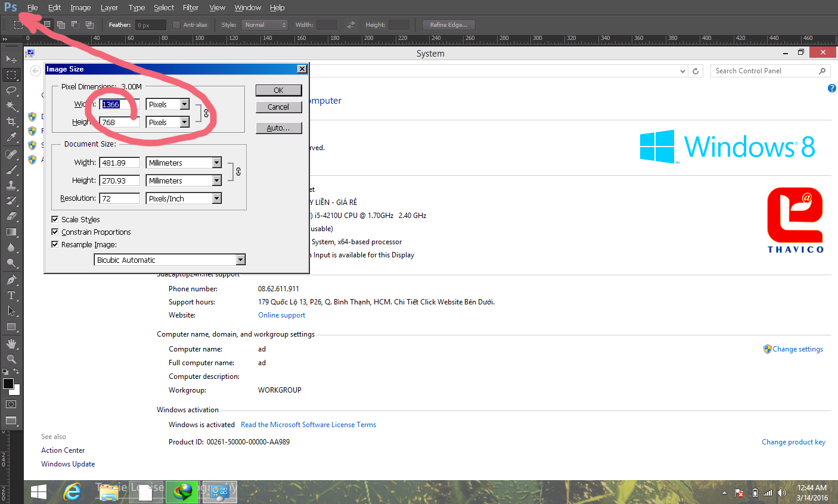Image resolution: width=838 pixels, height=504 pixels.
Task: Click the Search Control Panel box
Action: point(770,71)
